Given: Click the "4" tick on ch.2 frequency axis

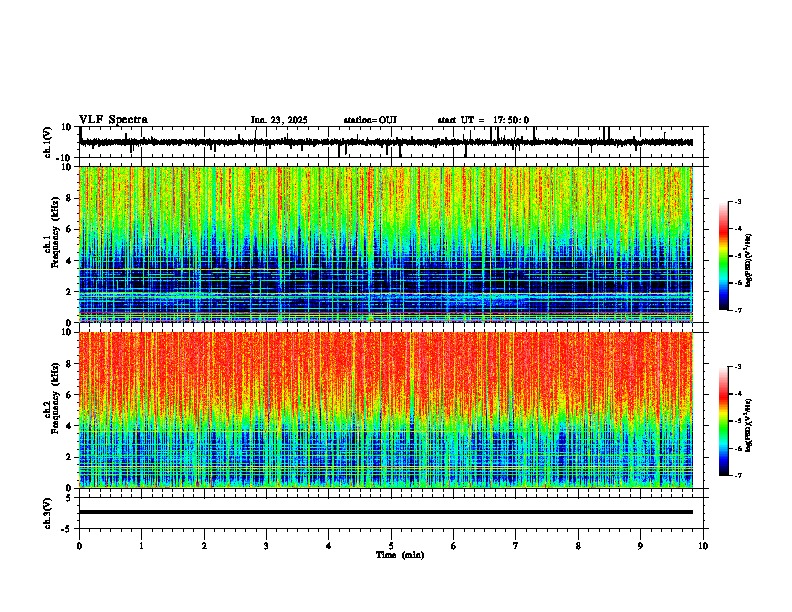Looking at the screenshot, I should [x=69, y=426].
